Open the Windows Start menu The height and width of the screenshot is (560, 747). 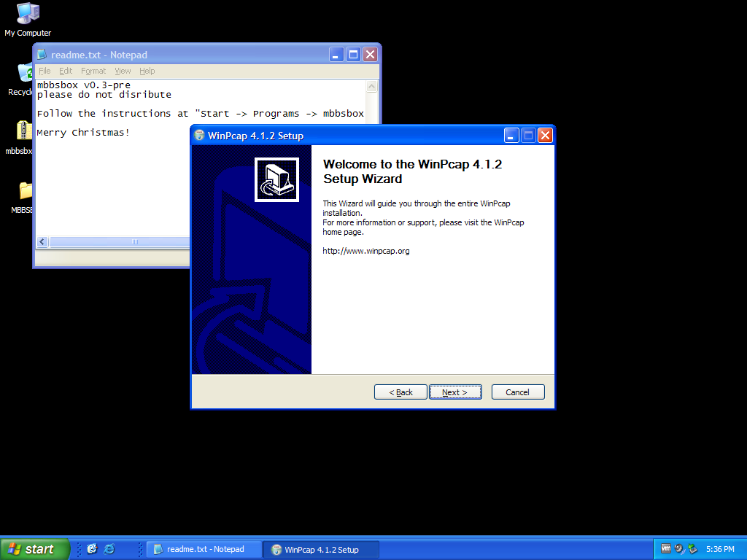34,549
